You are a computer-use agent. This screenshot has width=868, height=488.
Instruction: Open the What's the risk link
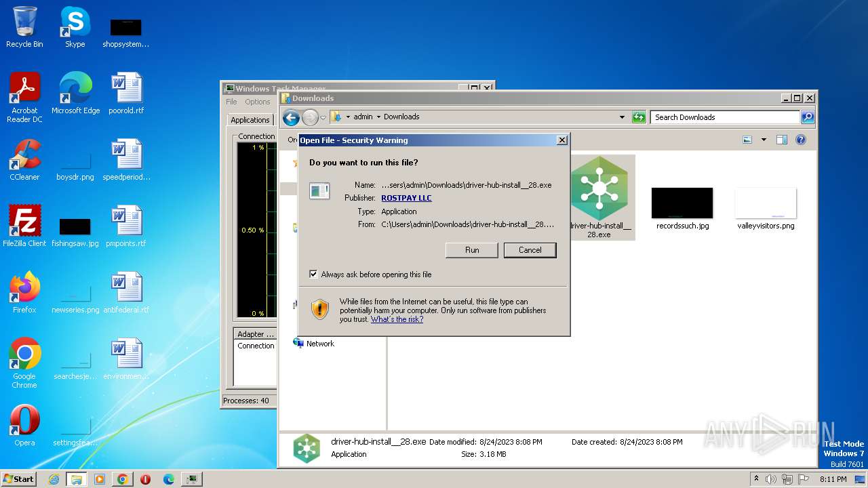tap(397, 319)
